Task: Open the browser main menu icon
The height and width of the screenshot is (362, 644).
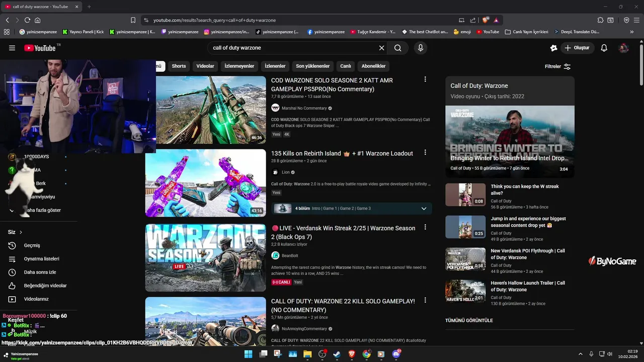Action: pos(637,20)
